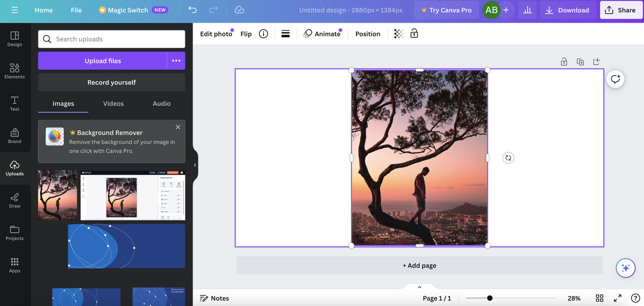Open the Projects sidebar panel
This screenshot has height=306, width=644.
coord(15,233)
